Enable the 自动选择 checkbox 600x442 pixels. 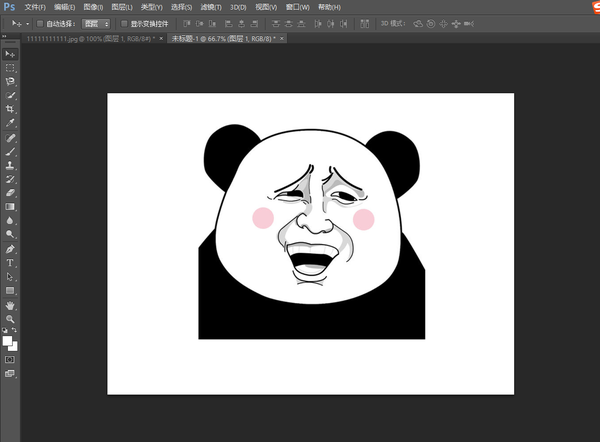coord(39,24)
